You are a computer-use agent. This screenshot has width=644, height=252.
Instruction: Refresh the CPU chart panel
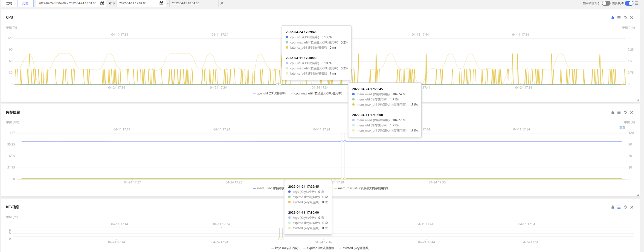pos(625,18)
